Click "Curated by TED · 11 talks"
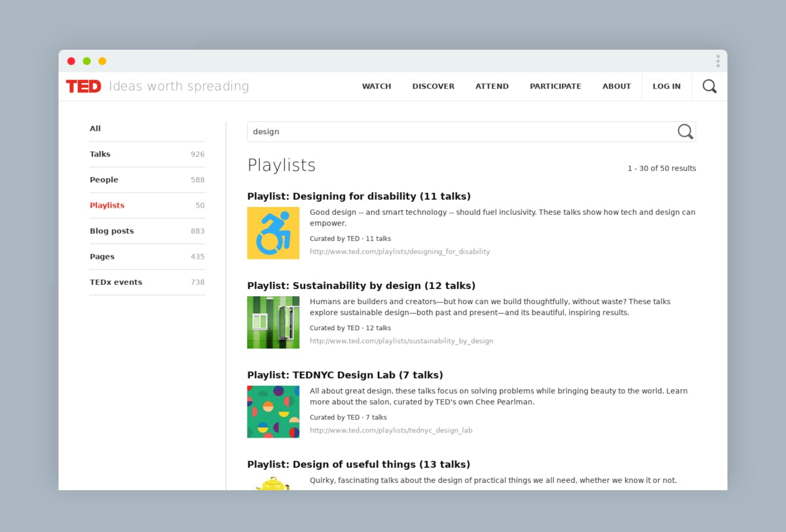 pyautogui.click(x=350, y=239)
